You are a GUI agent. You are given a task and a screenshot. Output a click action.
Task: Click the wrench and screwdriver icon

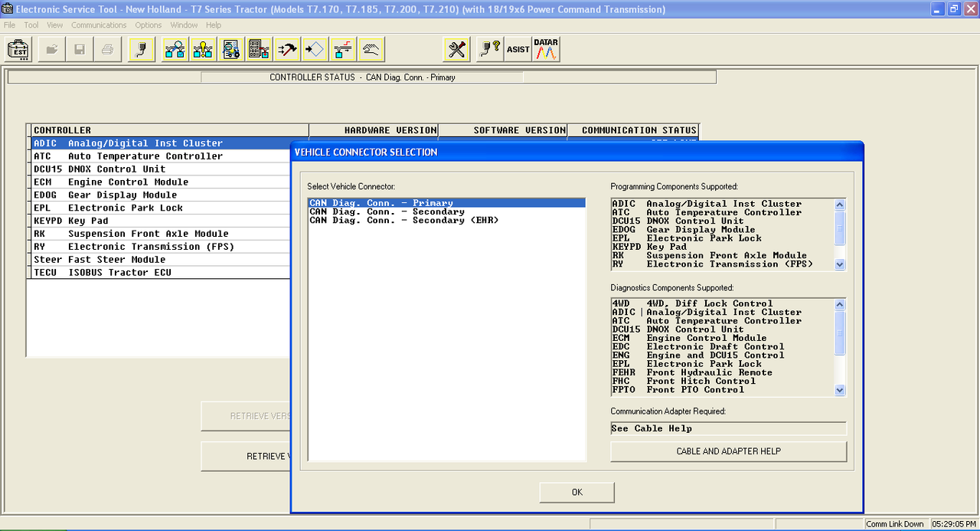(457, 50)
